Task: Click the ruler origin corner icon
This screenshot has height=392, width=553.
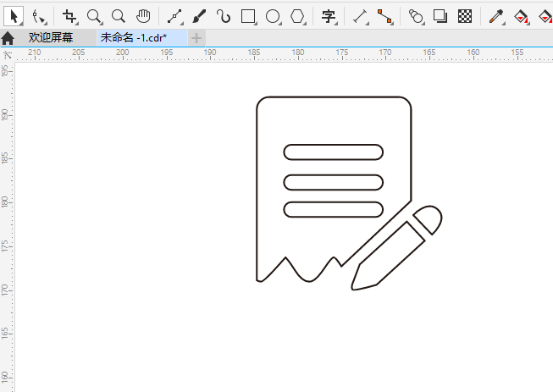Action: (8, 55)
